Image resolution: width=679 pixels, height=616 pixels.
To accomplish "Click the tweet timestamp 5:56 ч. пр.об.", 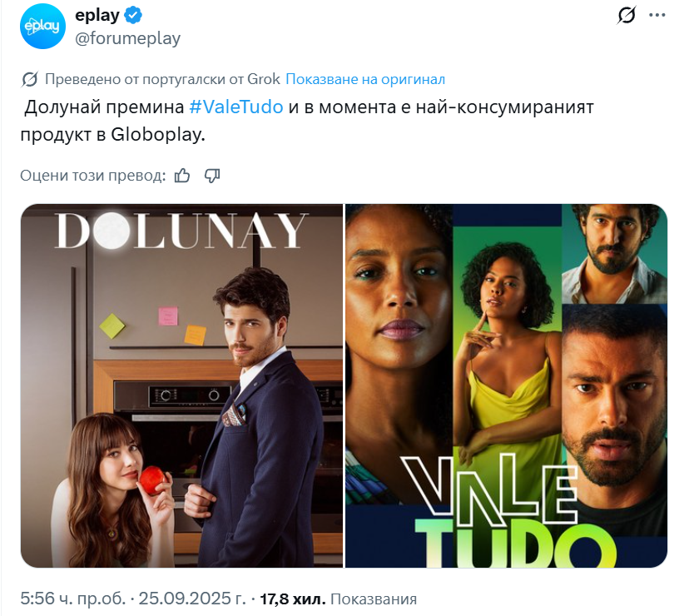I will 72,599.
